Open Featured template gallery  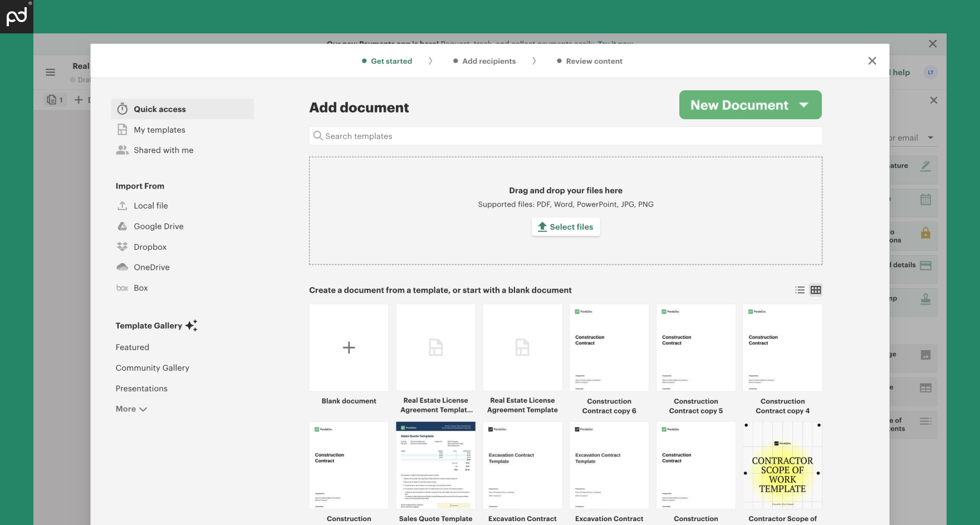click(133, 347)
